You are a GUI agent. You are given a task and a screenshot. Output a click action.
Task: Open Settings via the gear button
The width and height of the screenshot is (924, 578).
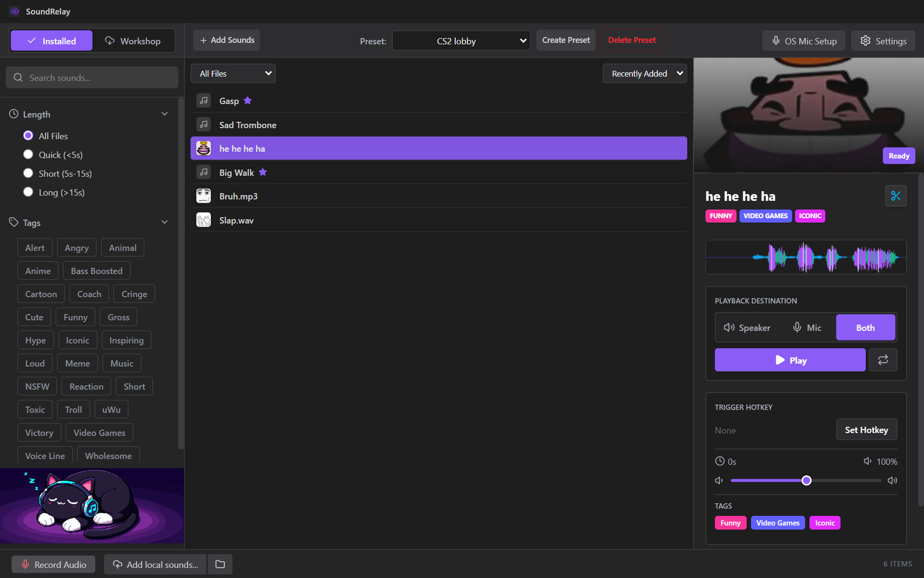click(883, 41)
